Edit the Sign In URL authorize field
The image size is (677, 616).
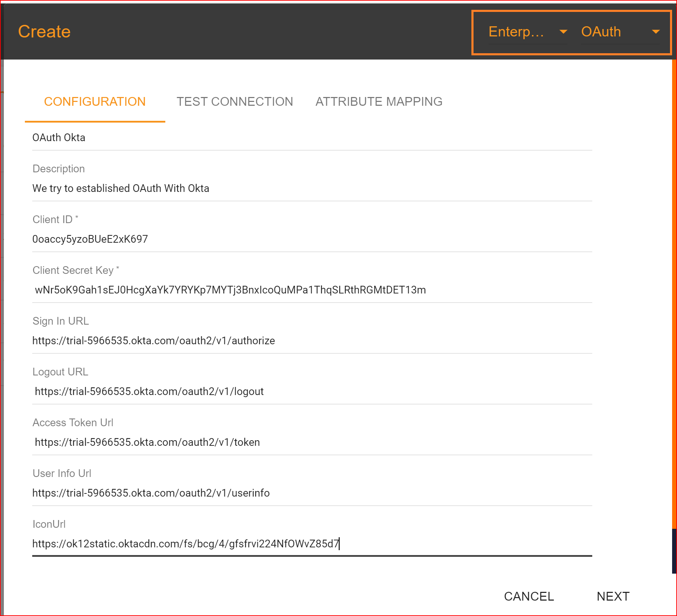coord(312,341)
